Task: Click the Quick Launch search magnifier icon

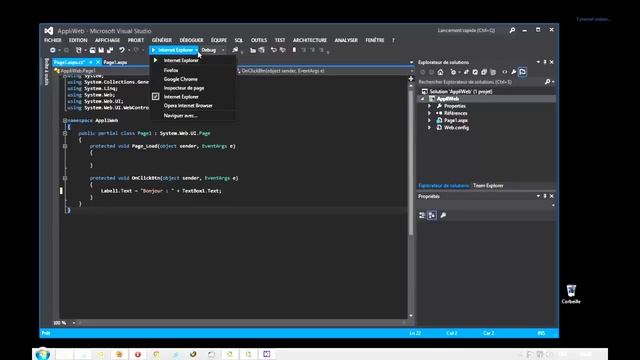Action: [512, 30]
